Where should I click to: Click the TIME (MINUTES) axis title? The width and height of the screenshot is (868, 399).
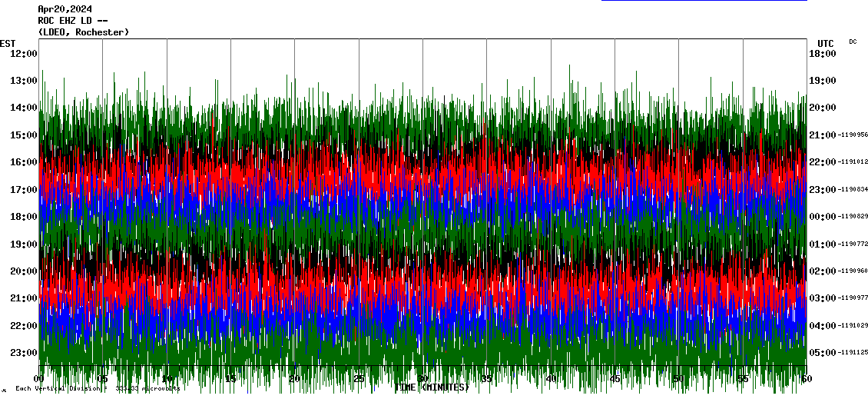point(432,387)
